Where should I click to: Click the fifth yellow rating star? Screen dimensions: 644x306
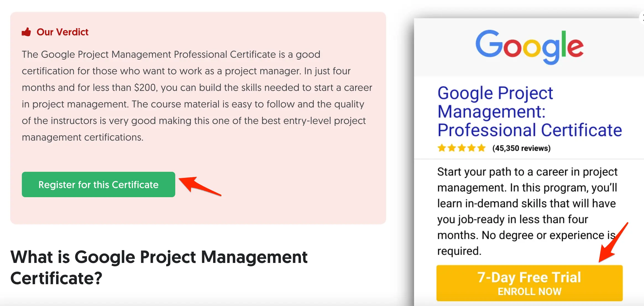[x=481, y=148]
